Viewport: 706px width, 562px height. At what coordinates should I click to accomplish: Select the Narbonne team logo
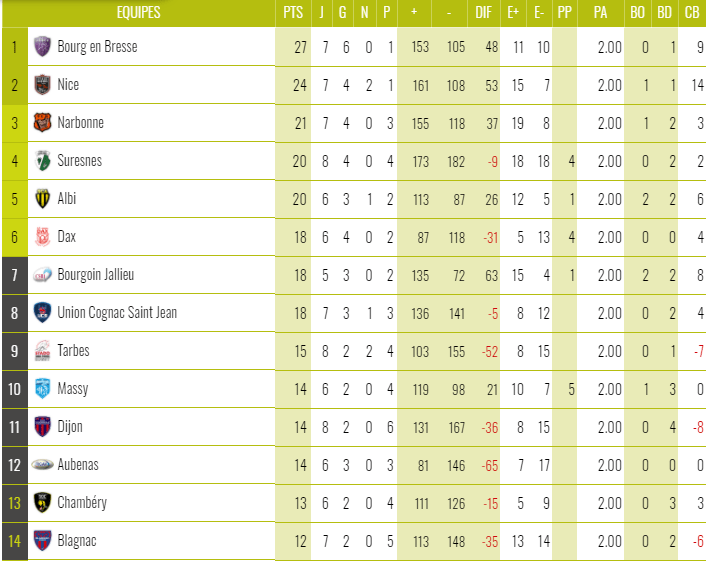point(42,123)
